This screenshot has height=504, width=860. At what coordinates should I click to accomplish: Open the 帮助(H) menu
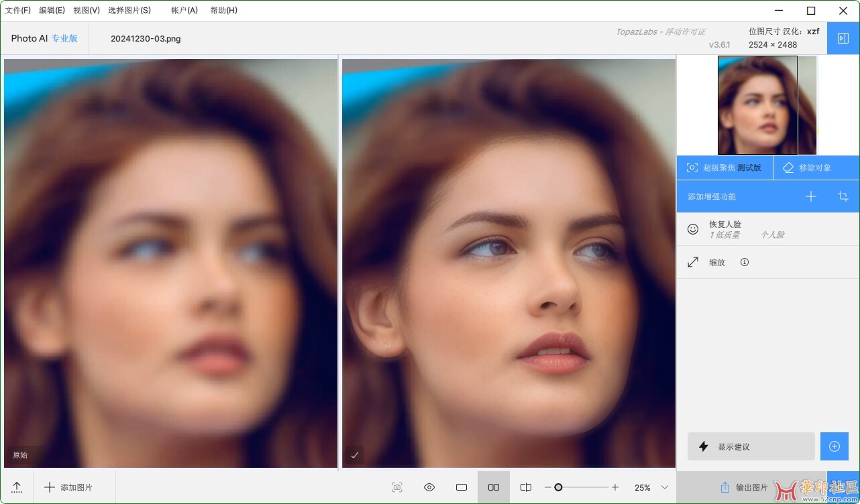223,10
